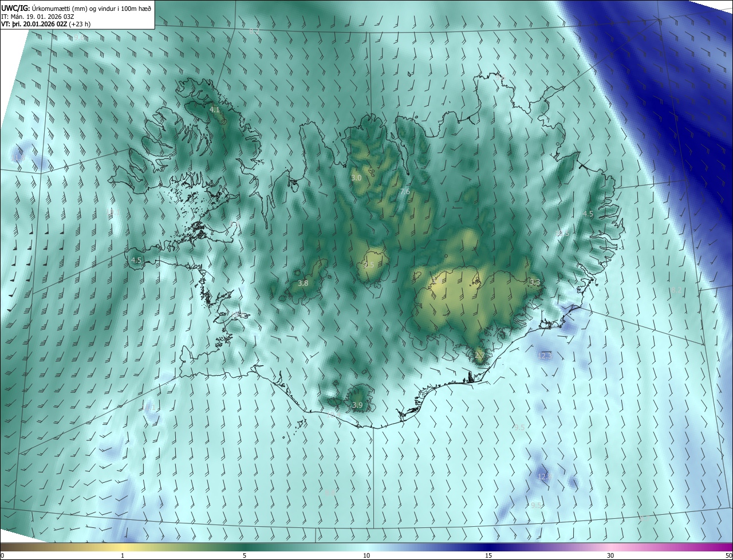Click the colorbar tick label 1

pos(123,555)
